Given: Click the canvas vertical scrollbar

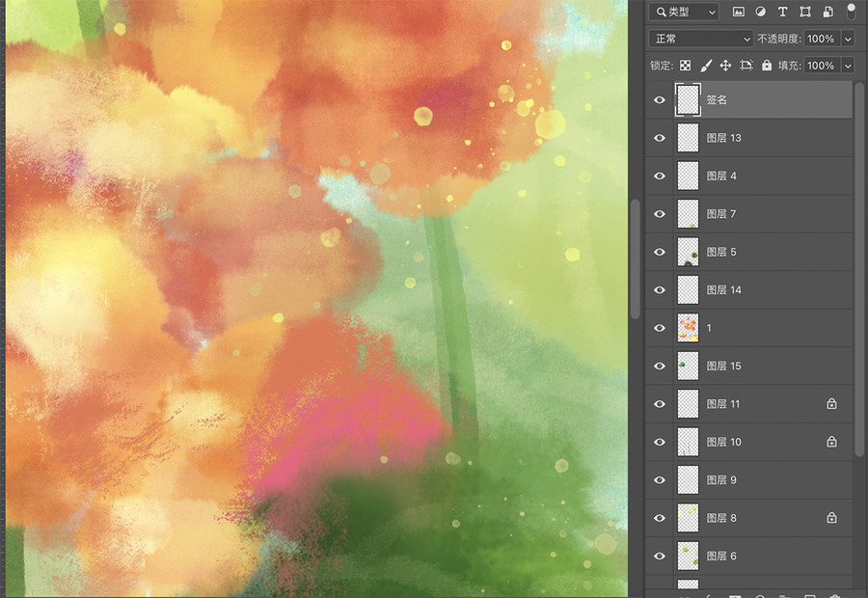Looking at the screenshot, I should pos(635,258).
